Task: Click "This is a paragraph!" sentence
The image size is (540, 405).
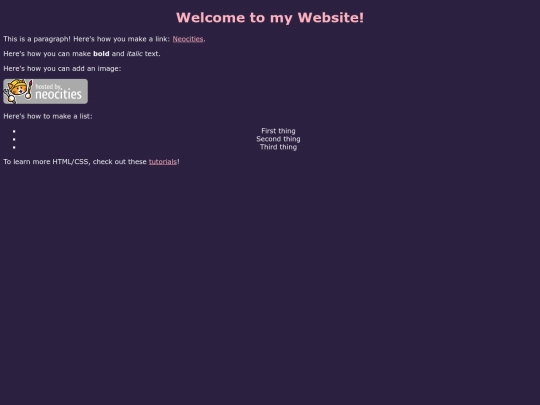Action: tap(37, 39)
